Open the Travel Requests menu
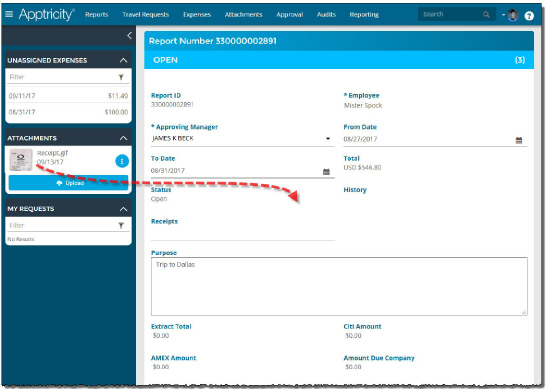 [x=145, y=15]
